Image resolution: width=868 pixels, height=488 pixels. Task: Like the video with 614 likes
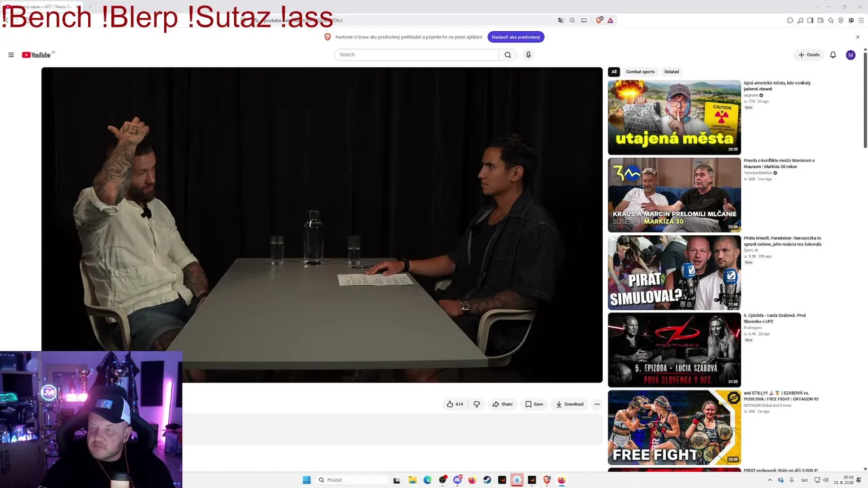454,404
